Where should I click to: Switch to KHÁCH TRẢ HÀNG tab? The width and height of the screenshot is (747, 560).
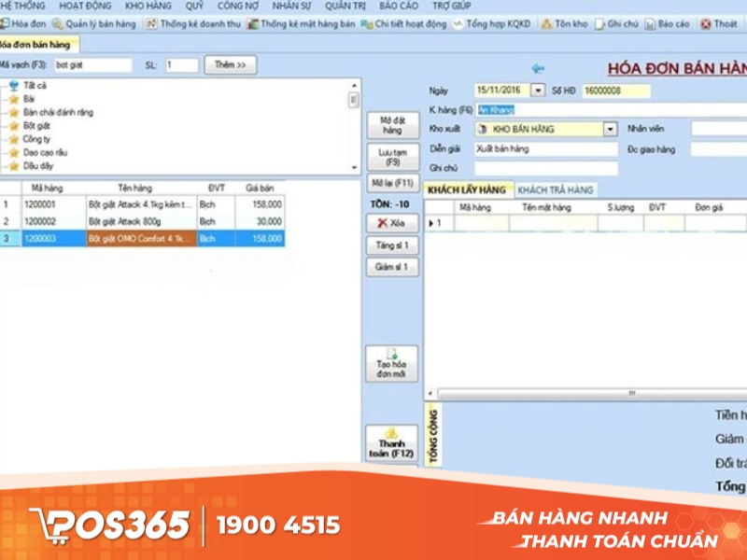point(556,190)
